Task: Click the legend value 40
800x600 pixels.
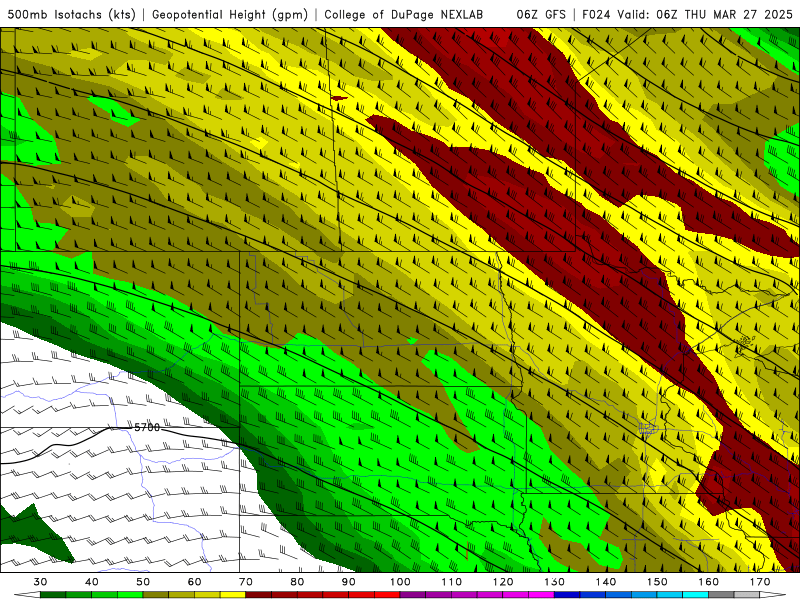Action: 92,582
